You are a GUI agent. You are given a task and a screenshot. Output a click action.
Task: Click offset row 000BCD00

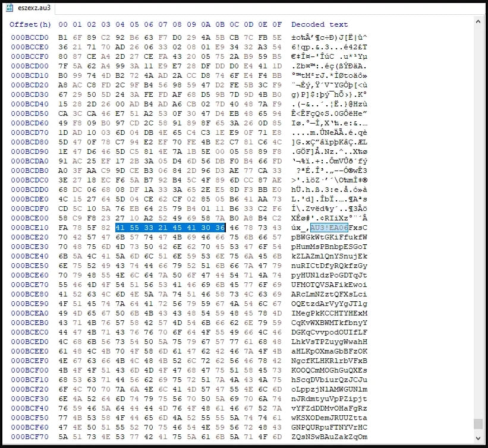click(x=30, y=67)
